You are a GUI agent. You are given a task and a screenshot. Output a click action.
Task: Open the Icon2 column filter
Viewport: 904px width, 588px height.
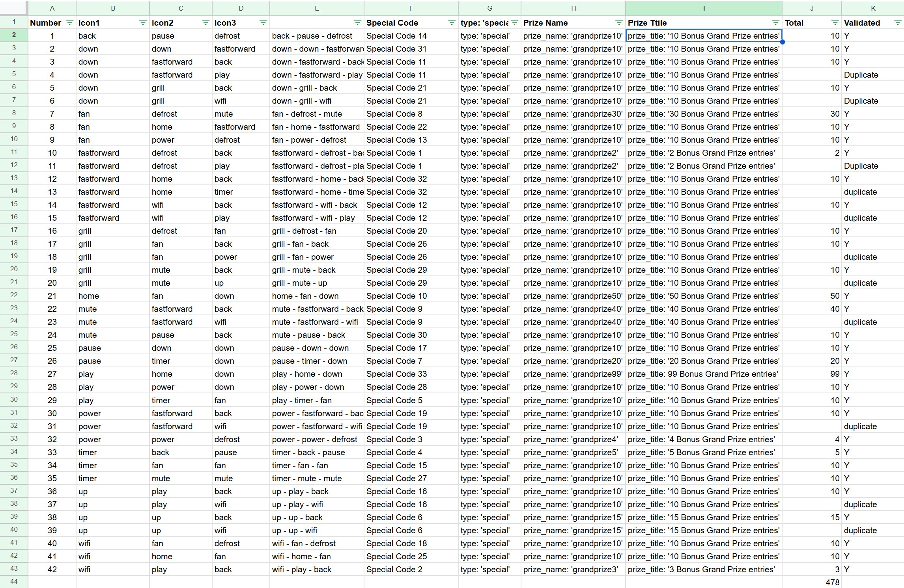pos(205,23)
